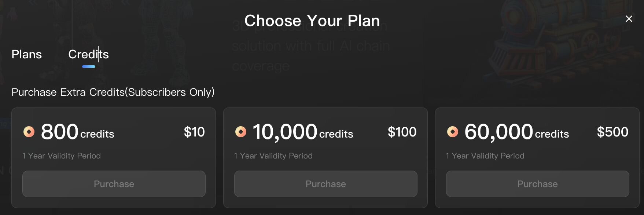This screenshot has width=644, height=215.
Task: Purchase the 60,000 credits pack
Action: coord(537,184)
